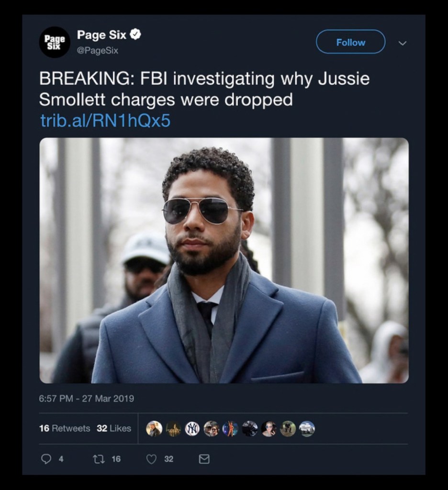The height and width of the screenshot is (490, 448).
Task: View the list of 16 Retweets
Action: (65, 428)
